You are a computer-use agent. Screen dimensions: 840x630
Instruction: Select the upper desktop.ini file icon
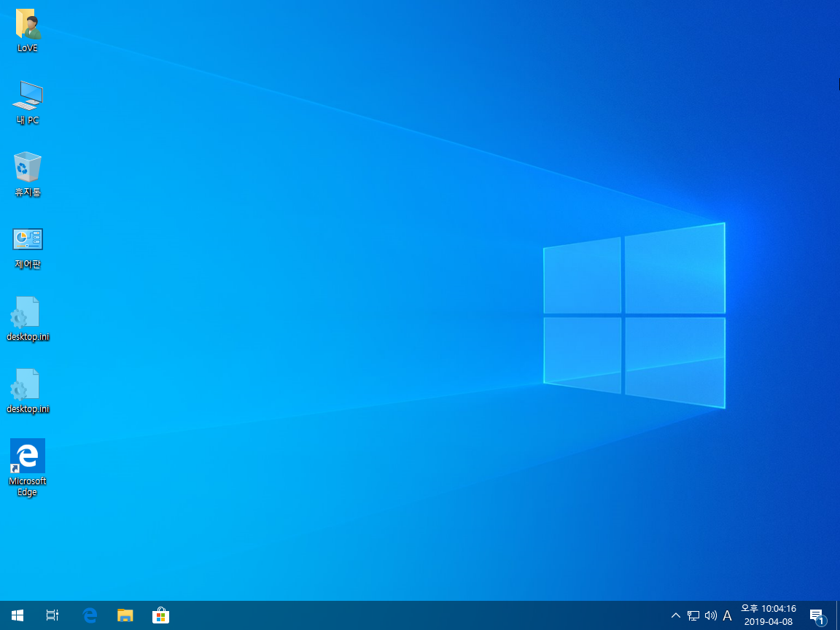coord(27,319)
